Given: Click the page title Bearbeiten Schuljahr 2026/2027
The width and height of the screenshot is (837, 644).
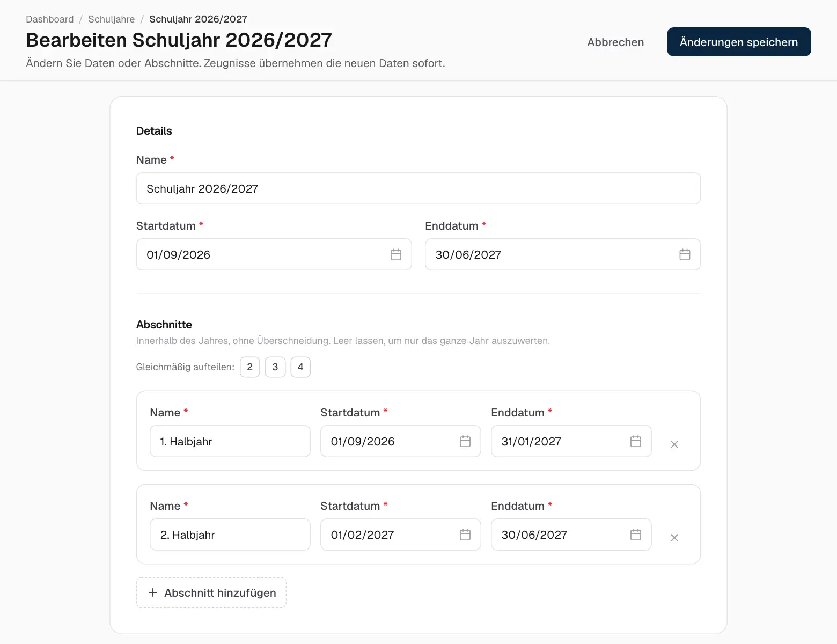Looking at the screenshot, I should click(179, 40).
